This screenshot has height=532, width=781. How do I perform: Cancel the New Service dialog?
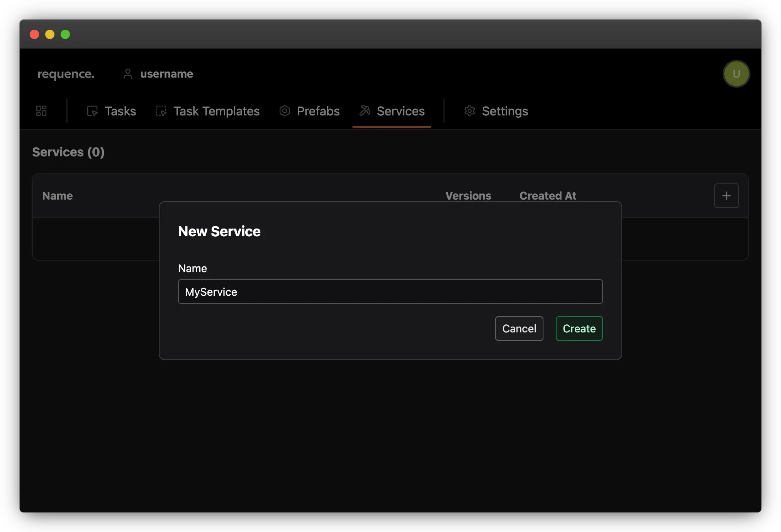(519, 329)
